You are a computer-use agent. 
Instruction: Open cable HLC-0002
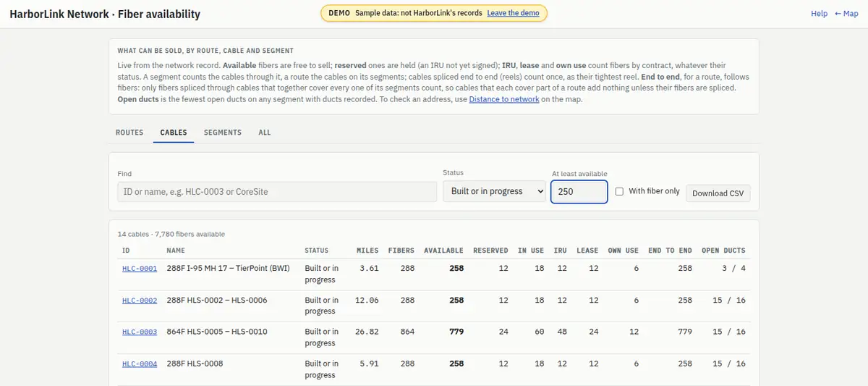tap(140, 300)
